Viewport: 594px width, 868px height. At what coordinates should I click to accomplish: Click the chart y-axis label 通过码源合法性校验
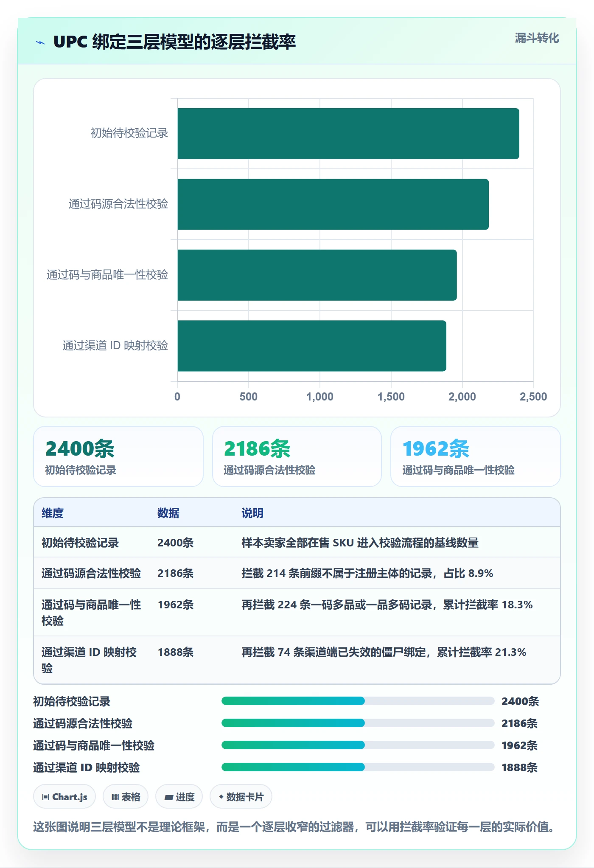118,204
